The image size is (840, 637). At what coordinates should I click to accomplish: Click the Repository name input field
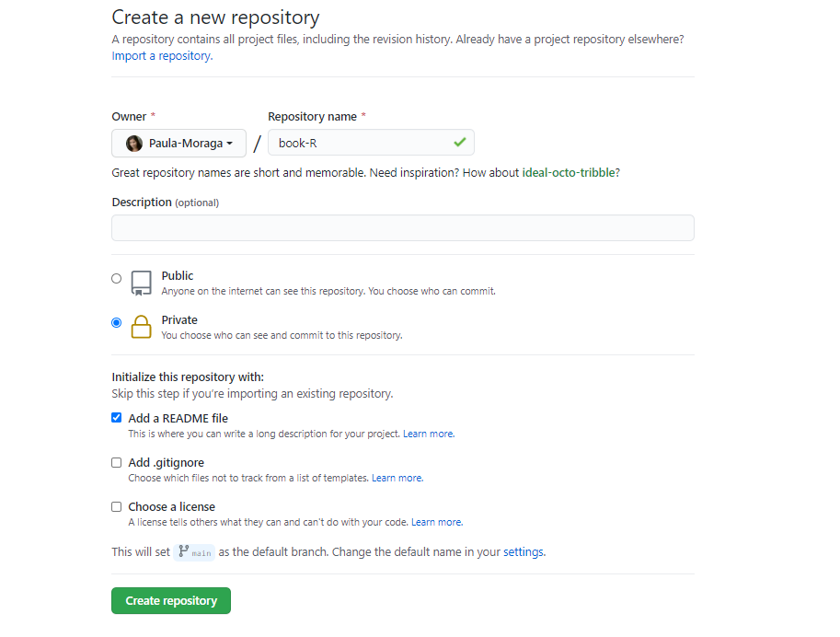[371, 142]
